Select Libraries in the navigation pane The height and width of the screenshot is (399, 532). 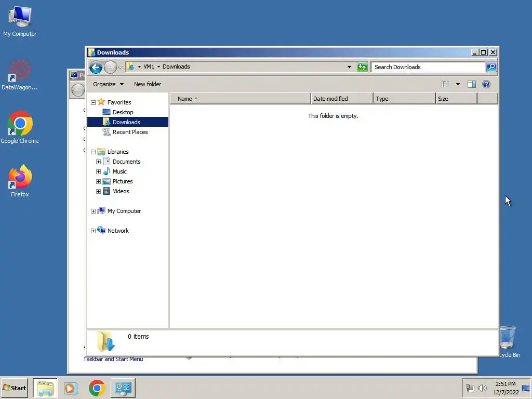click(x=118, y=151)
